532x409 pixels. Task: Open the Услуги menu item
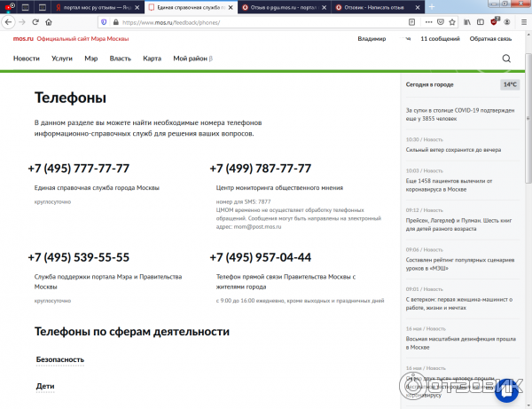coord(62,59)
